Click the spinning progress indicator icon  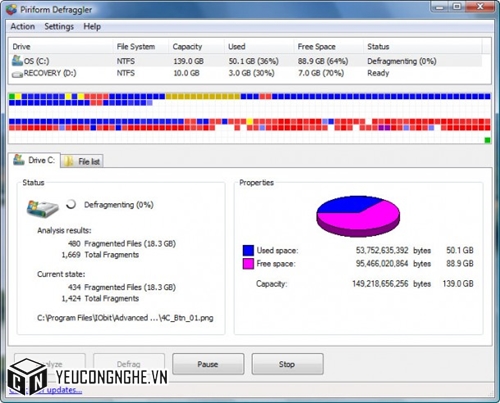point(71,204)
